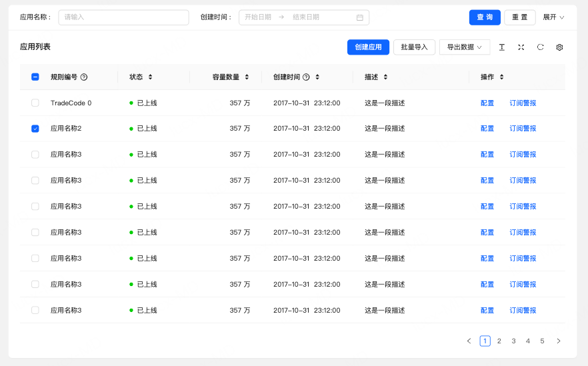
Task: Toggle the select-all header checkbox
Action: coord(35,77)
